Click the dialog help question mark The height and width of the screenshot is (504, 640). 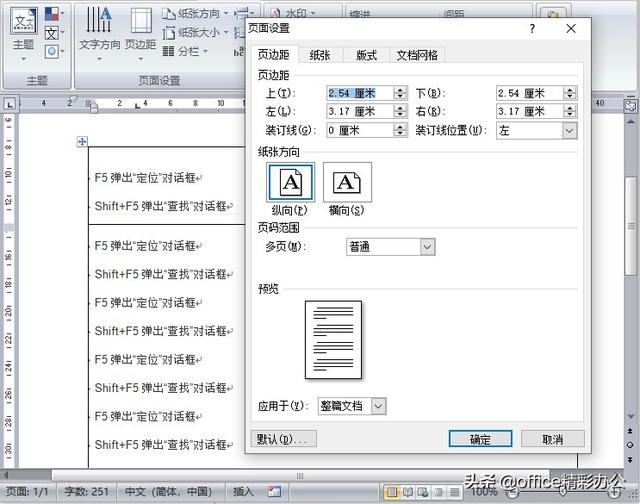point(532,29)
